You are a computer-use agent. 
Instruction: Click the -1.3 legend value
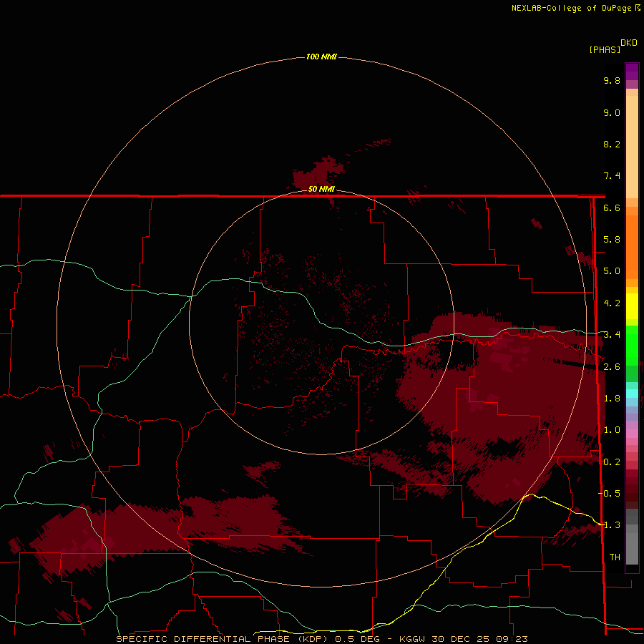[609, 525]
